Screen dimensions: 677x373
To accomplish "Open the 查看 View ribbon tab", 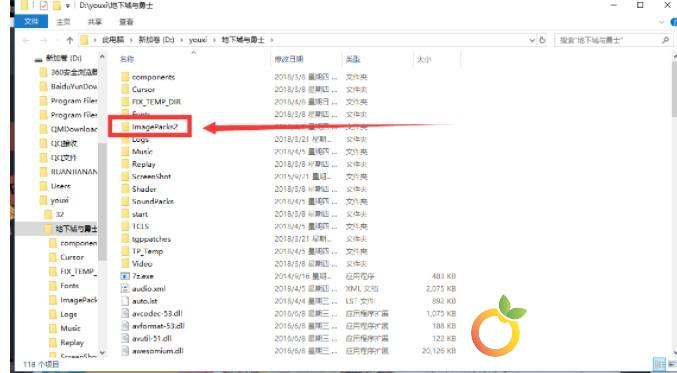I will (x=126, y=22).
